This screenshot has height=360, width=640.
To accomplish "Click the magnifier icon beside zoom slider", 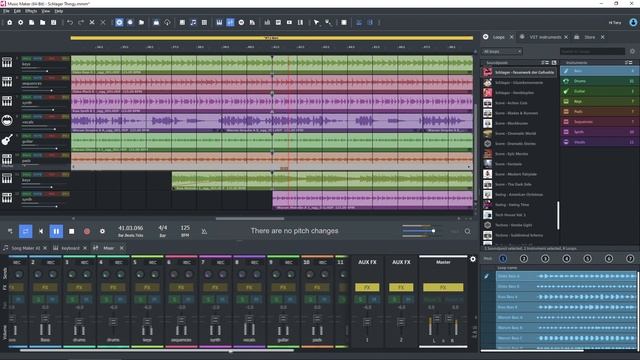I will click(x=467, y=231).
